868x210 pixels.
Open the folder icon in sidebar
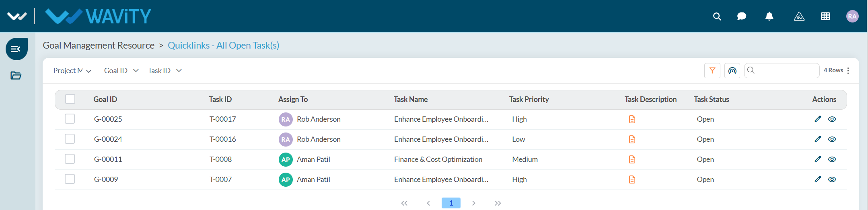16,75
